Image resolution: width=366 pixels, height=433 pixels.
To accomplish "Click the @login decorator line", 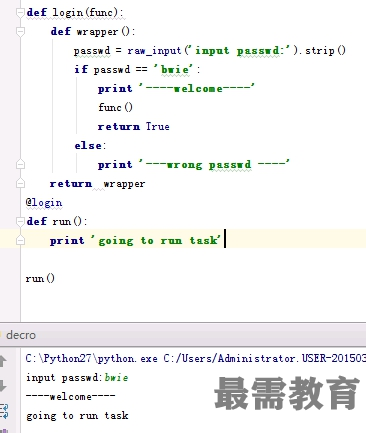I will coord(44,203).
